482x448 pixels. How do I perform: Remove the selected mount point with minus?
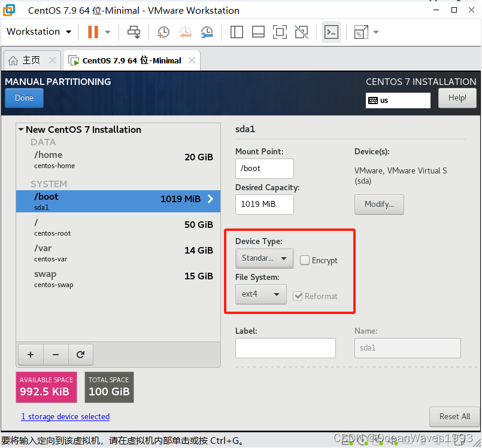pos(56,355)
